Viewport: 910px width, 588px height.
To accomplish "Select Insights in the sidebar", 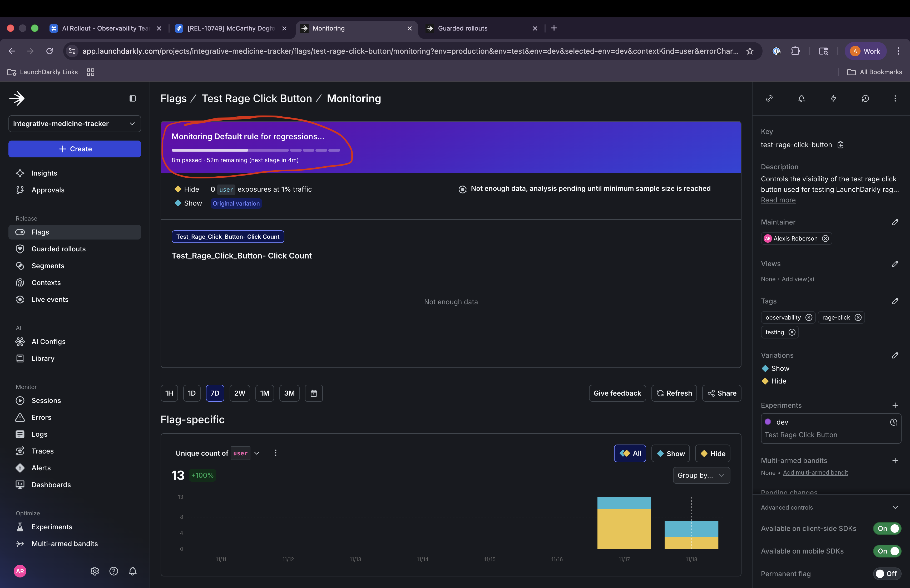I will click(x=44, y=173).
